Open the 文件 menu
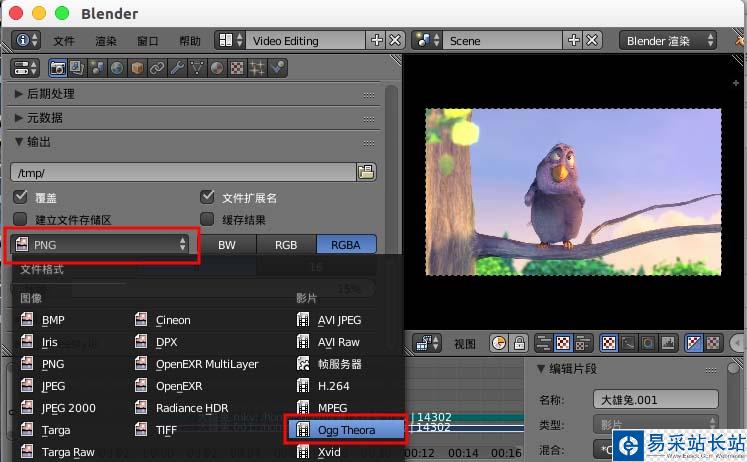 [63, 41]
